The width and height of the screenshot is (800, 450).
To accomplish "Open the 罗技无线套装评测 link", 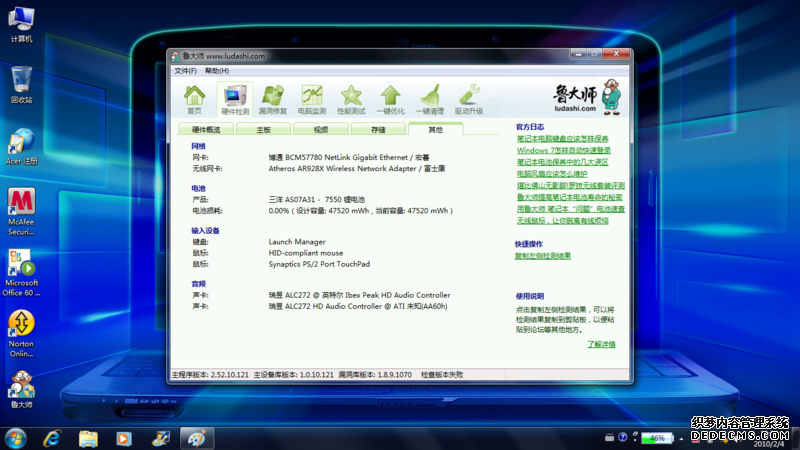I will [x=570, y=186].
